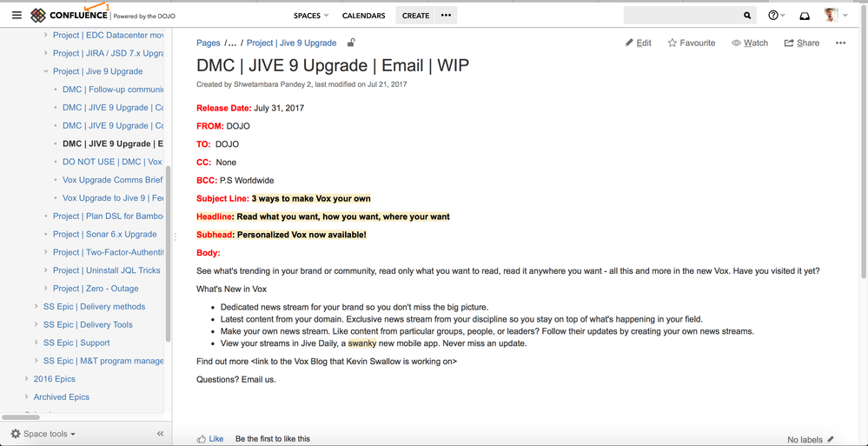868x446 pixels.
Task: Click the sidebar vertical scrollbar
Action: point(169,255)
